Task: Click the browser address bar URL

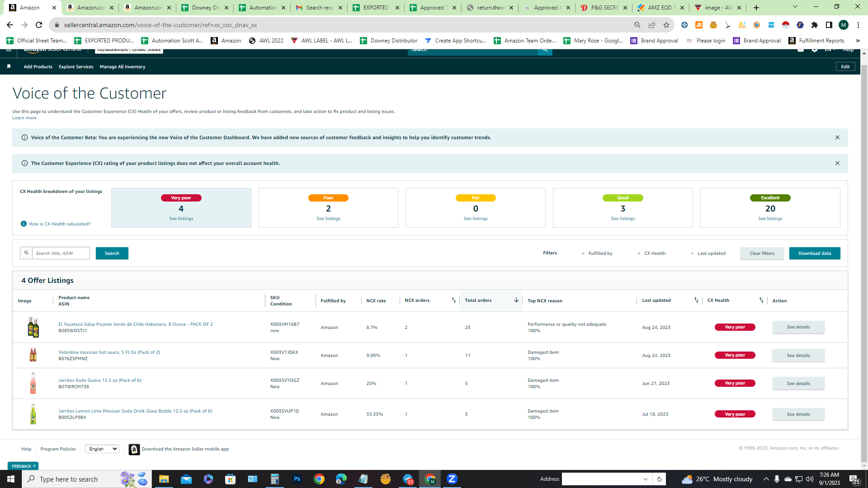Action: (x=160, y=25)
